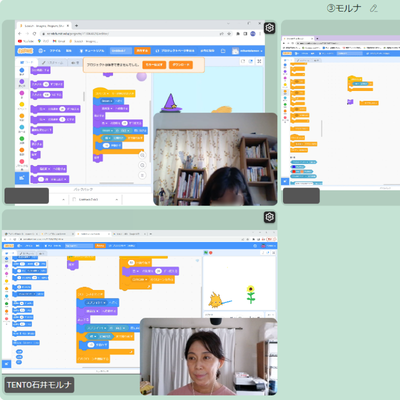Screen dimensions: 400x400
Task: Click block palette scrollbar in top-left Scratch
Action: [84, 96]
